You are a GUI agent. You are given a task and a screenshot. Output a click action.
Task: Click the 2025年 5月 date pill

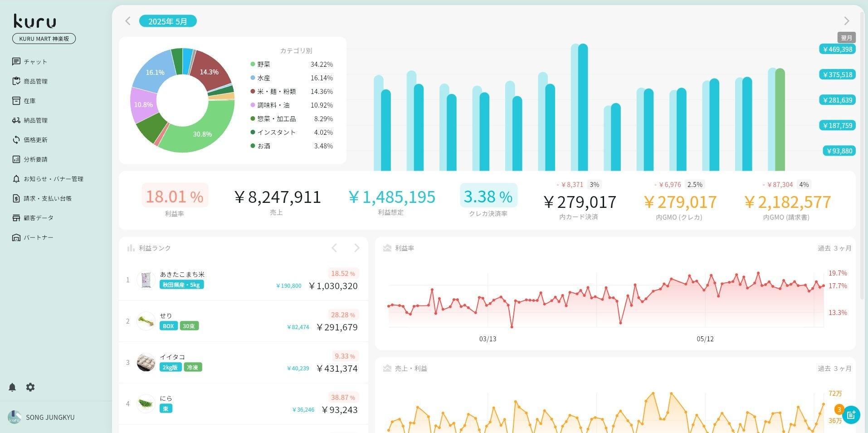pyautogui.click(x=168, y=21)
